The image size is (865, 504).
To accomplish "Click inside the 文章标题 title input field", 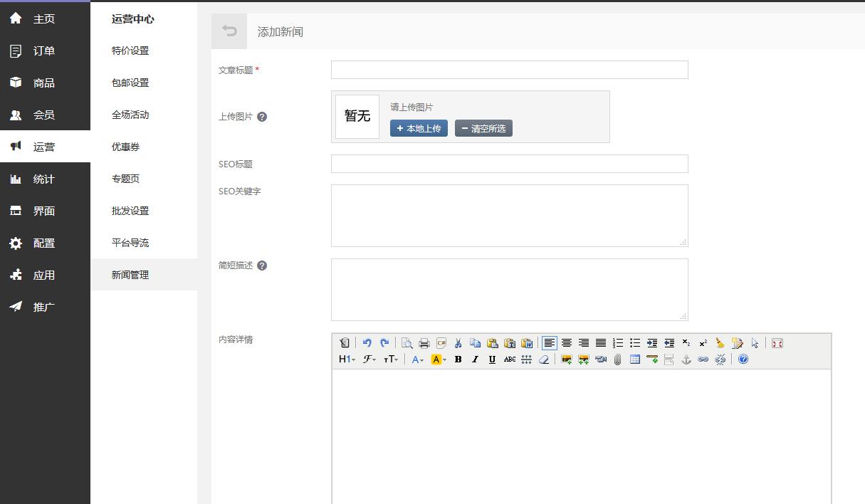I will point(509,69).
